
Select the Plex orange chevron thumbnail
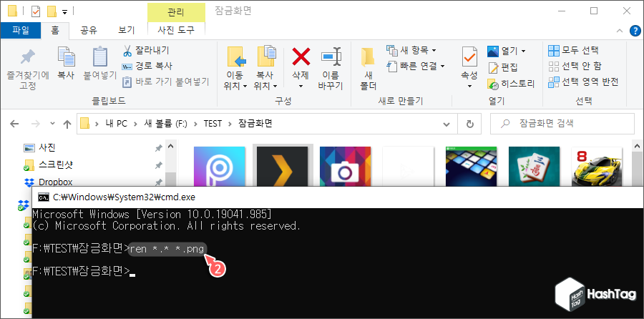pos(283,167)
